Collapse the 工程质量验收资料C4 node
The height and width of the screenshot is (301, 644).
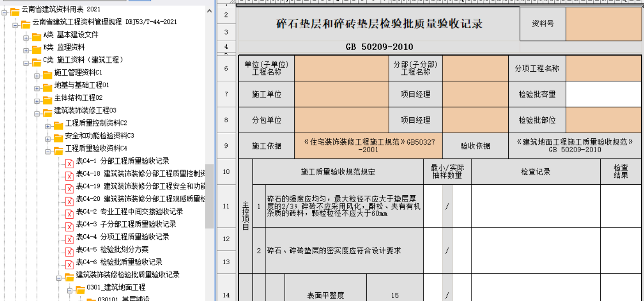coord(48,151)
